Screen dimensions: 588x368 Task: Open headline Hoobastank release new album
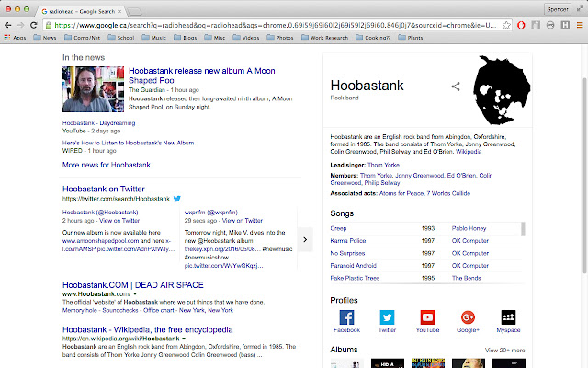tap(202, 75)
